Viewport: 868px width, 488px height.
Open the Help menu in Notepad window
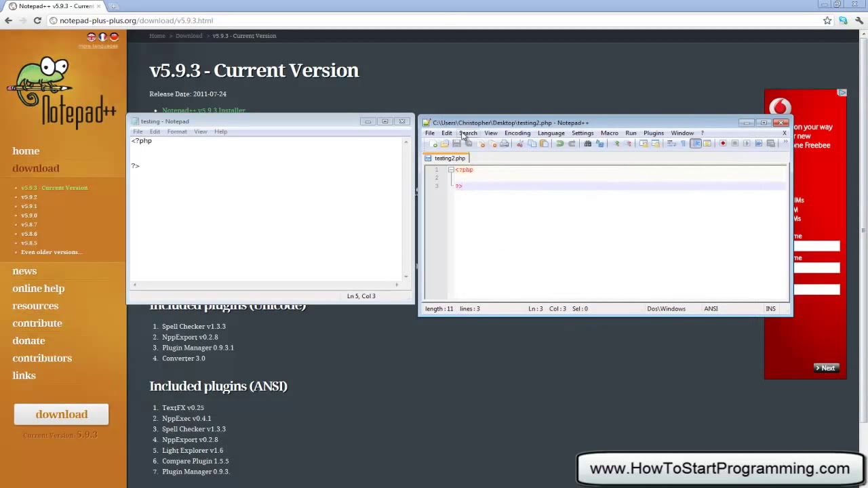point(220,131)
